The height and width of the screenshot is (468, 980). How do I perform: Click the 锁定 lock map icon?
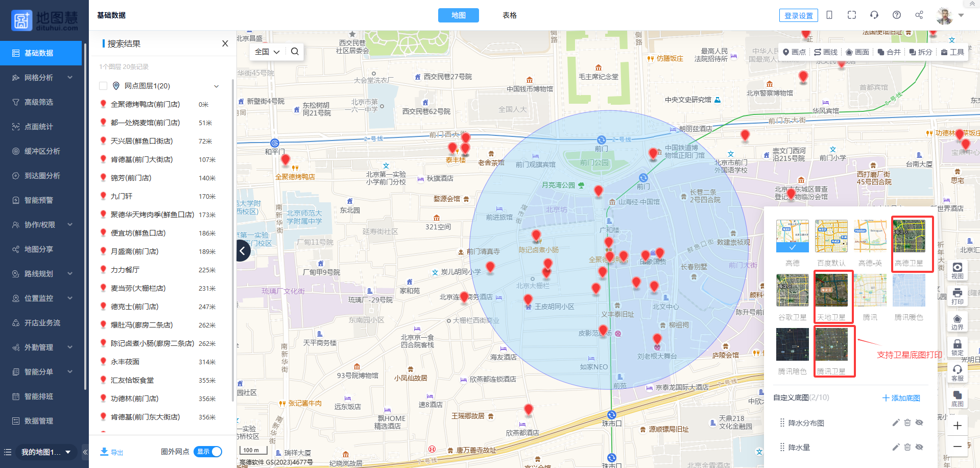(957, 347)
